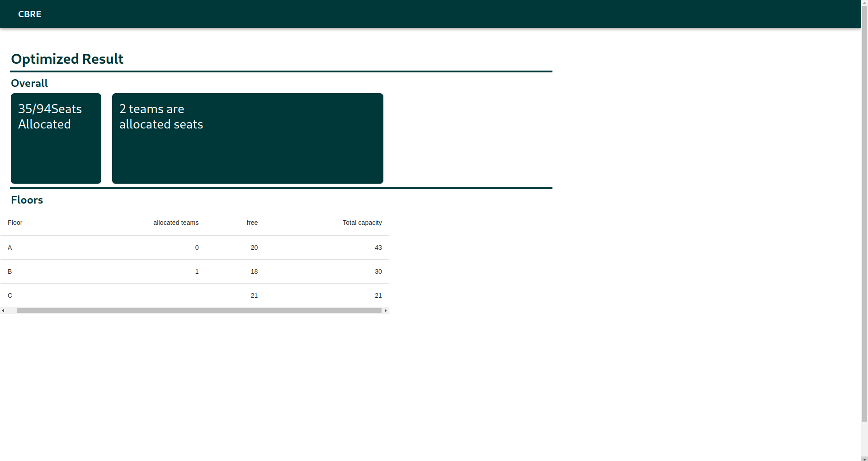
Task: Click allocated teams value 0 for floor A
Action: pos(197,247)
